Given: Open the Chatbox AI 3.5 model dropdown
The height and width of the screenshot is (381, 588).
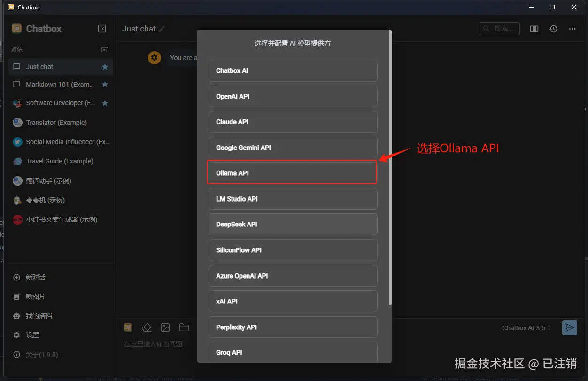Looking at the screenshot, I should (x=526, y=328).
